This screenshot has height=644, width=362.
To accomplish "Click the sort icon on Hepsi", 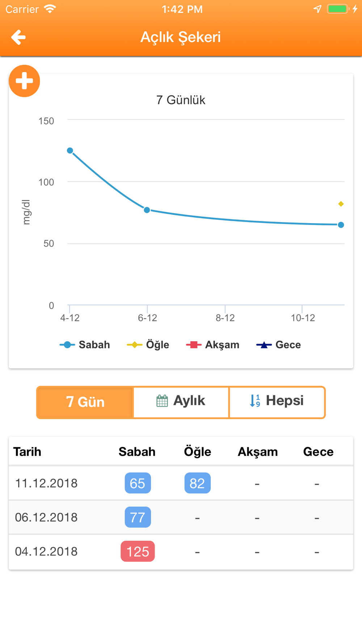I will [255, 401].
